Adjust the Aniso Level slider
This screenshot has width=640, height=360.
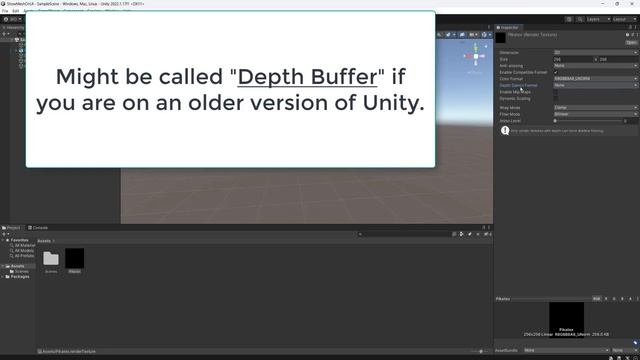point(588,121)
